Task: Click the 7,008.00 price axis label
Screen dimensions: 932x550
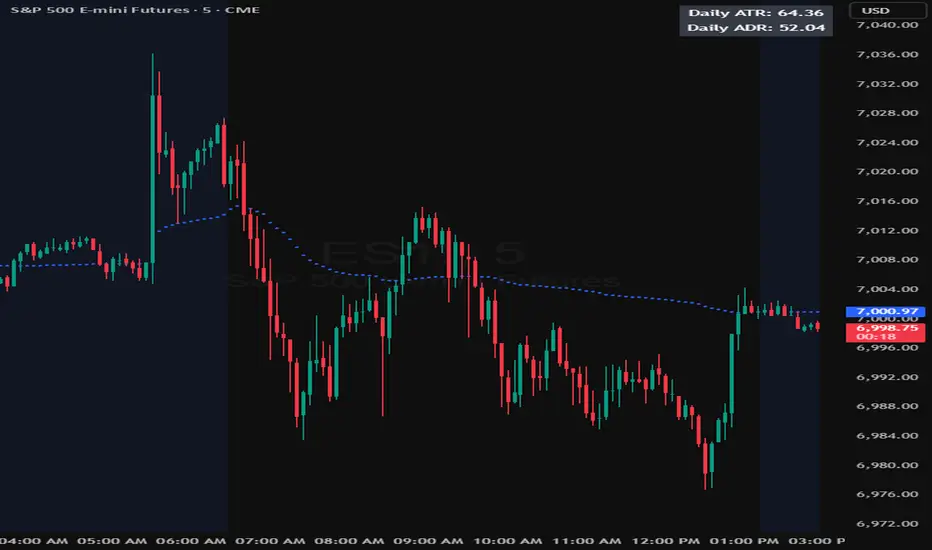Action: [x=887, y=259]
